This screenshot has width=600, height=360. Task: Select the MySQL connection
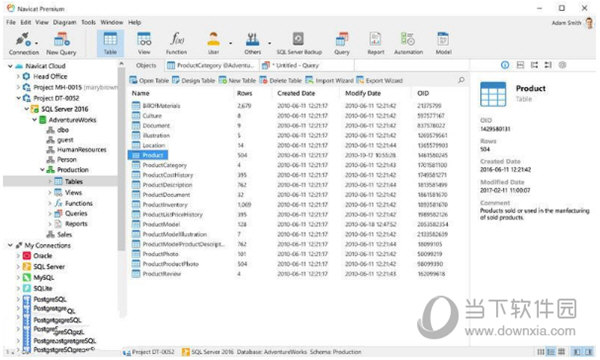point(44,277)
